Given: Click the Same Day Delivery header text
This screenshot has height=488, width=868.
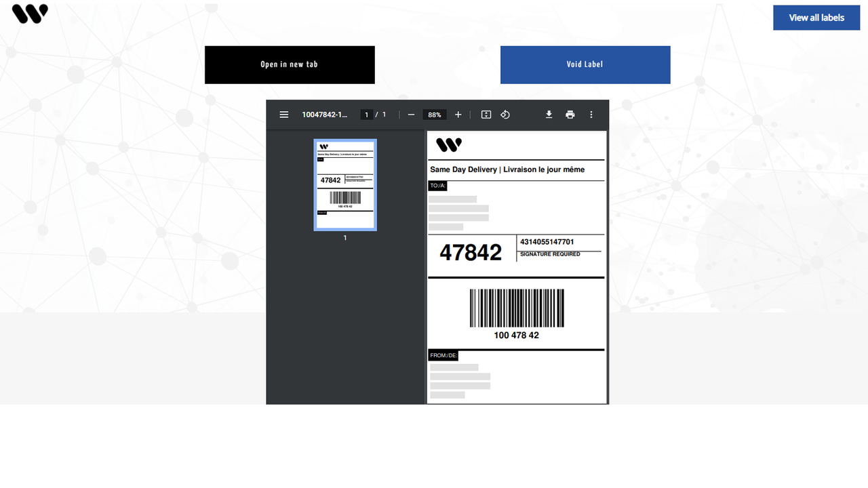Looking at the screenshot, I should coord(507,169).
